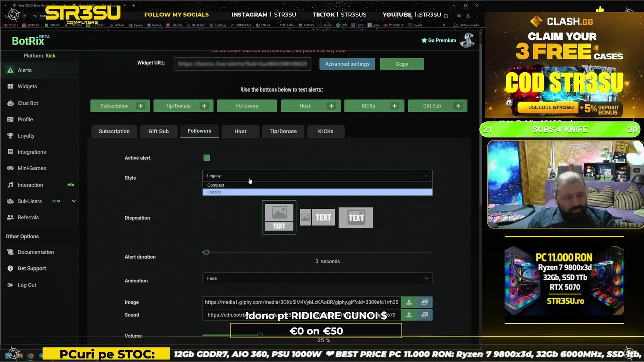Open the ENEBA bookmark
Viewport: 644px width, 362px height.
tap(263, 25)
